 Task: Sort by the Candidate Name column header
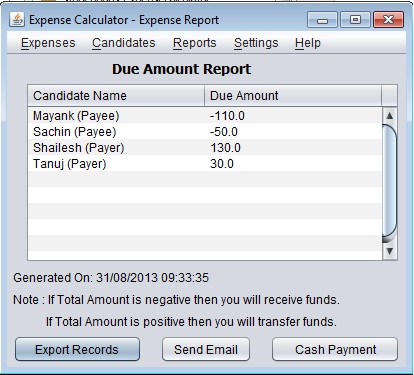click(x=116, y=96)
